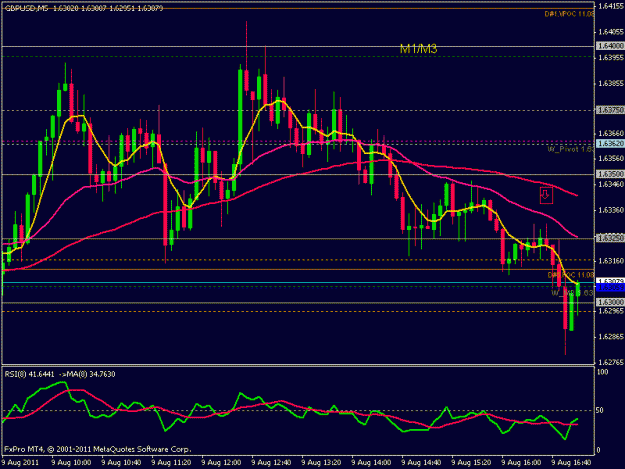Click the orange POC 11.08 label above cyan line
The image size is (625, 469).
point(571,275)
